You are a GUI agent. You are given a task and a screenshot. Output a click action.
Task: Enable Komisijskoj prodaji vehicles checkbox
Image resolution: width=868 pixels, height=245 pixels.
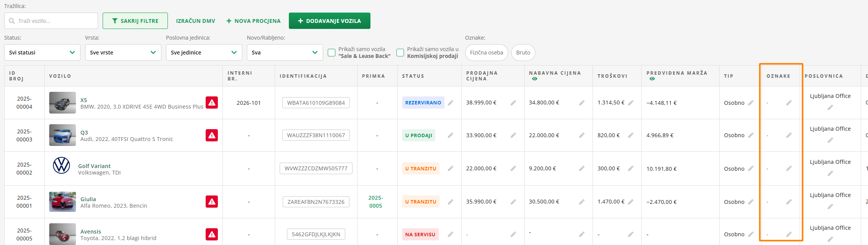click(400, 53)
